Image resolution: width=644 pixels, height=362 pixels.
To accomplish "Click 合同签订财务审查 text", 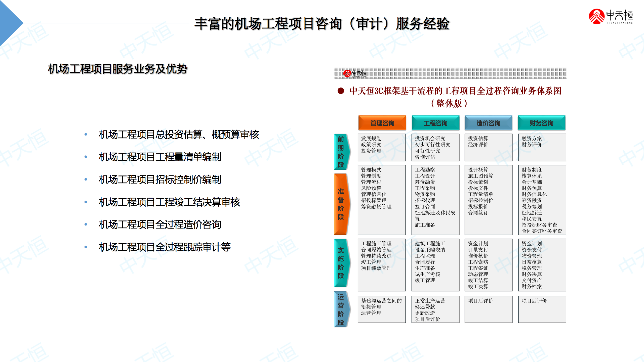I will pyautogui.click(x=542, y=231).
